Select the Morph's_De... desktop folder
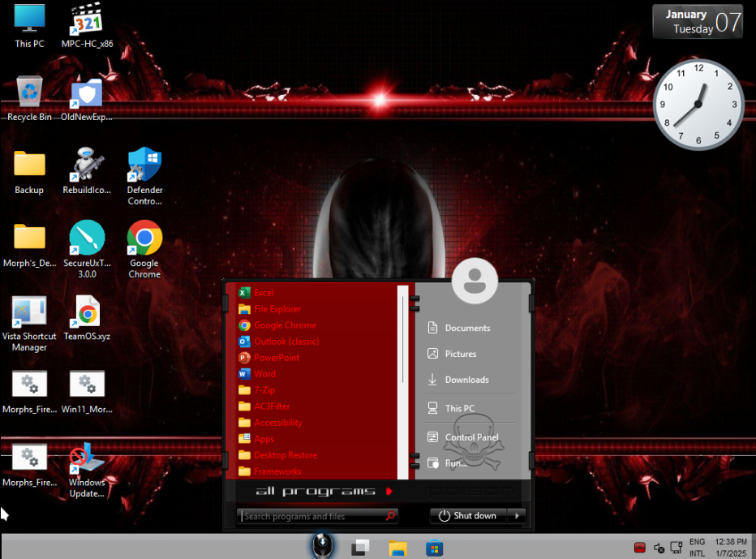 coord(29,245)
